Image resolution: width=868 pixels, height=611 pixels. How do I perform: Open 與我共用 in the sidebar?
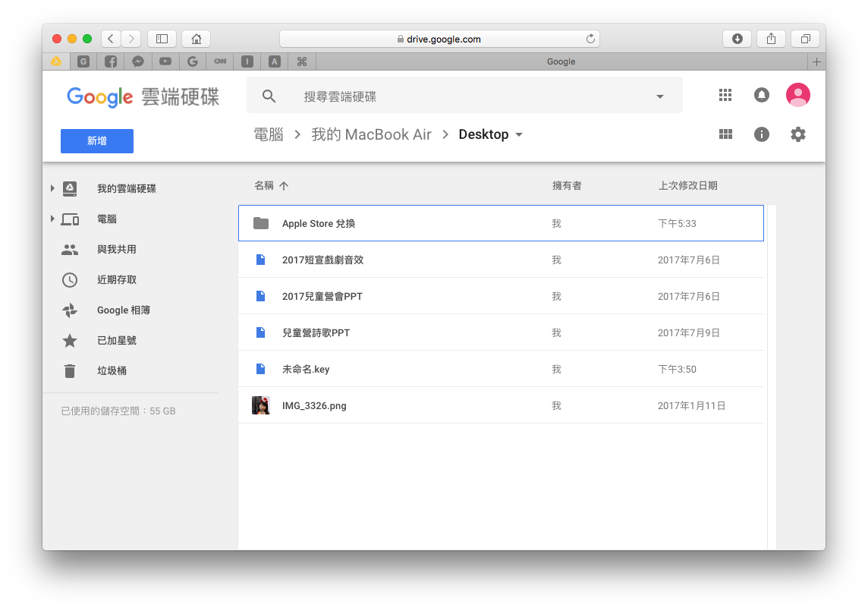[116, 249]
